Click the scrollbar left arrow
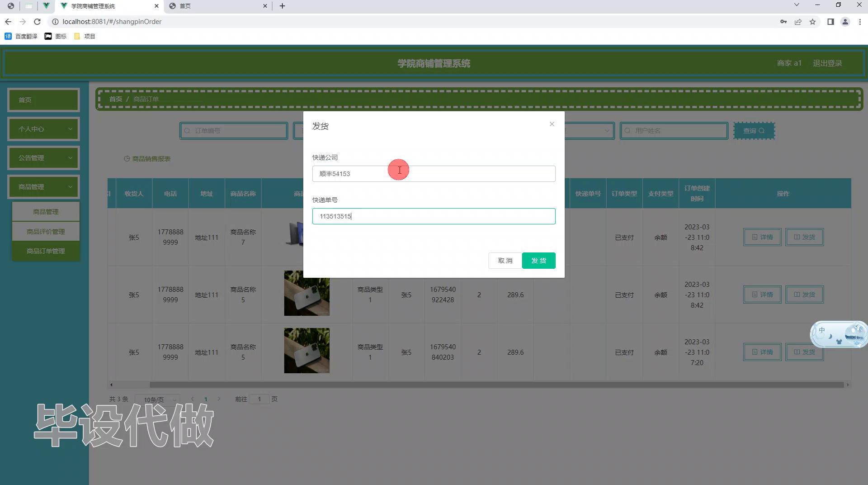Screen dimensions: 868x485 [111, 385]
